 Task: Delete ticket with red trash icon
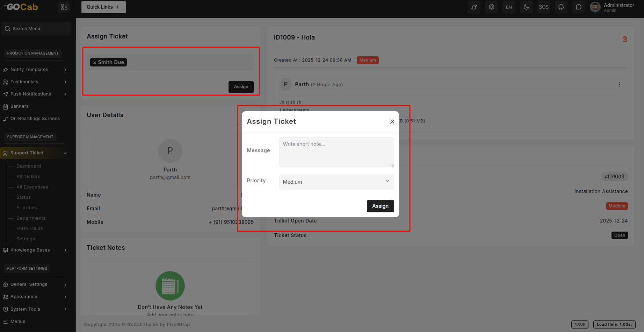click(x=624, y=39)
